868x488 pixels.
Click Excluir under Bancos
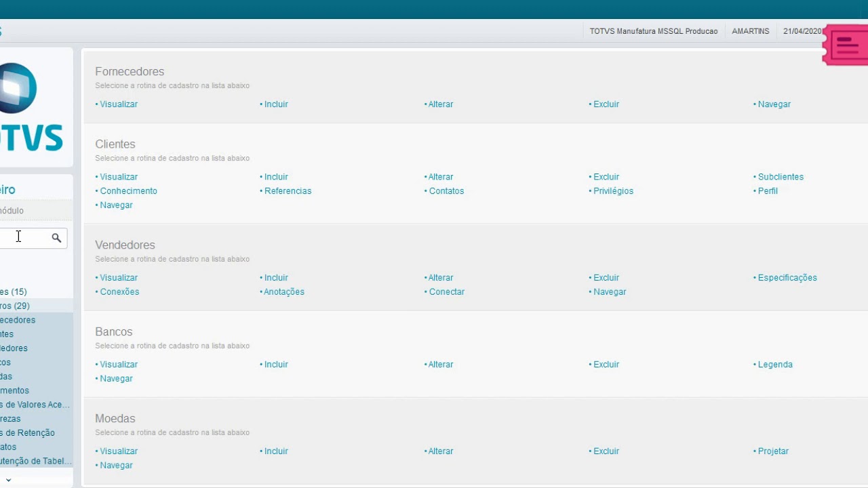click(606, 365)
